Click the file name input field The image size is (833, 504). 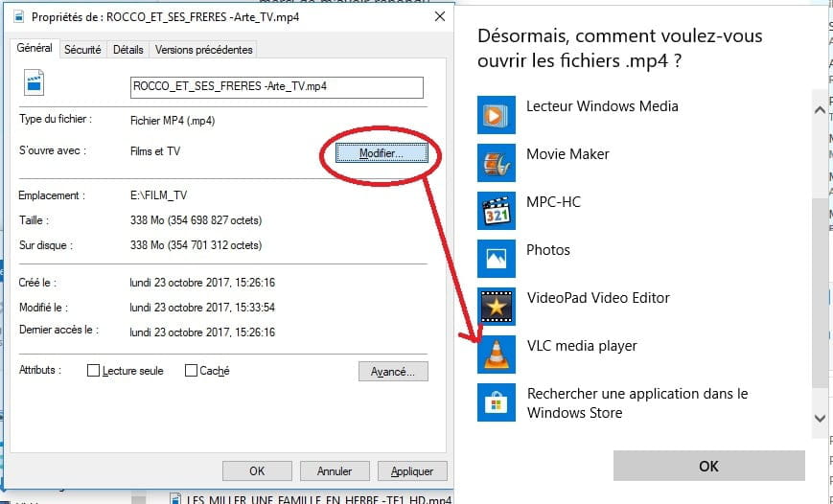click(277, 87)
